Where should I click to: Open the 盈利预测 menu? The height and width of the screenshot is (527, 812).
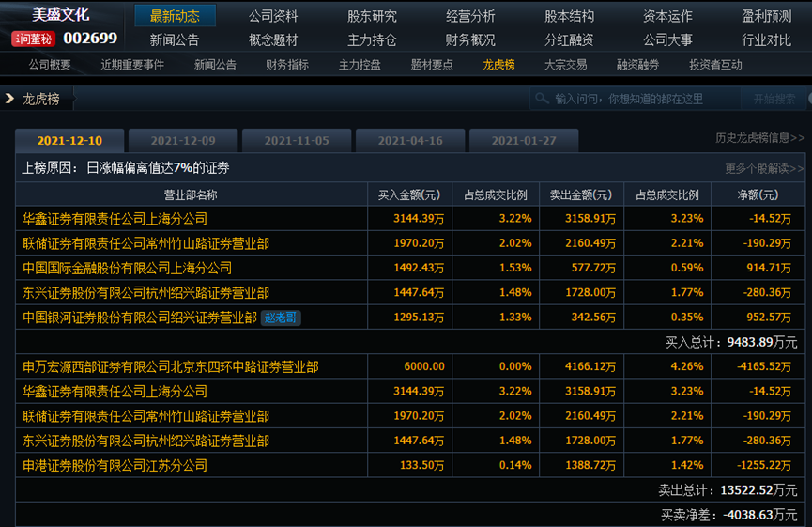[x=766, y=16]
